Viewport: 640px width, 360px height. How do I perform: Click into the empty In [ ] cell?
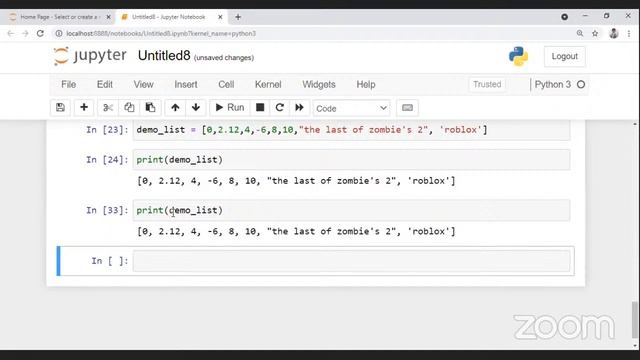pos(351,261)
